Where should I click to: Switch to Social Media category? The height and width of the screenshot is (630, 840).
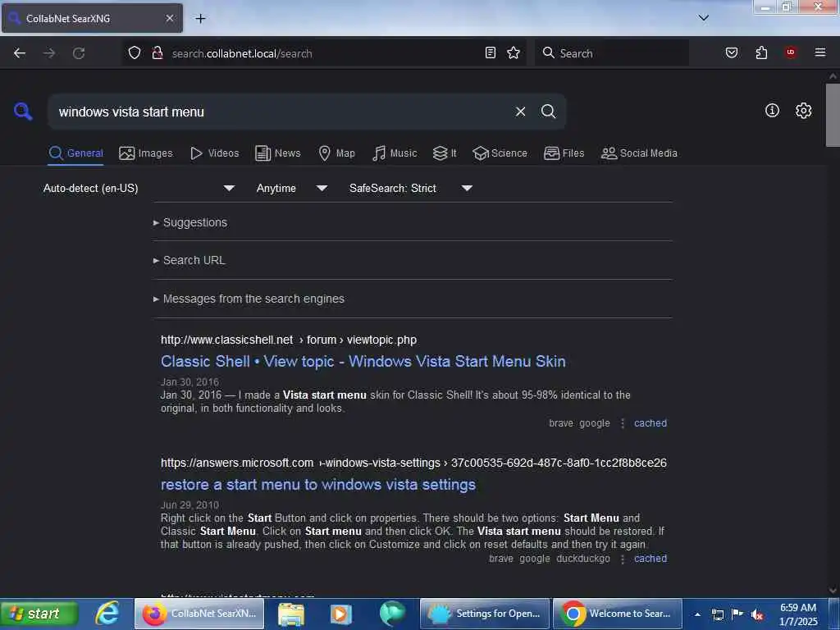[639, 153]
